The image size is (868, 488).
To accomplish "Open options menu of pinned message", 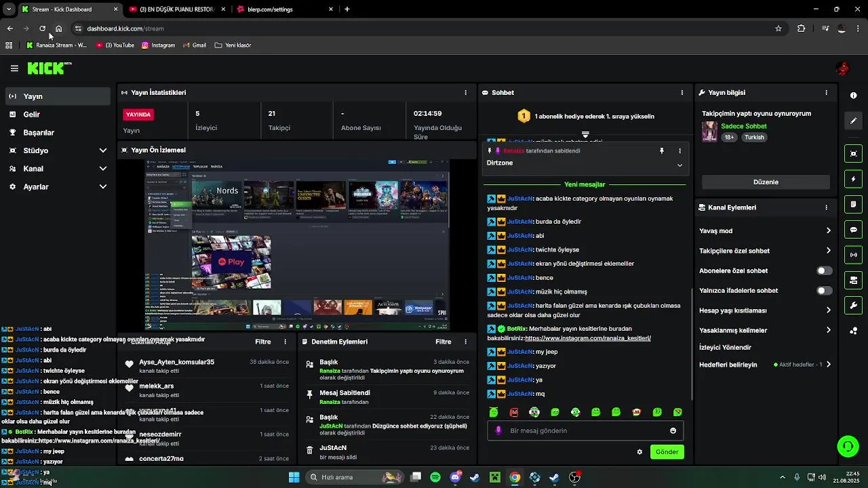I will pos(679,150).
